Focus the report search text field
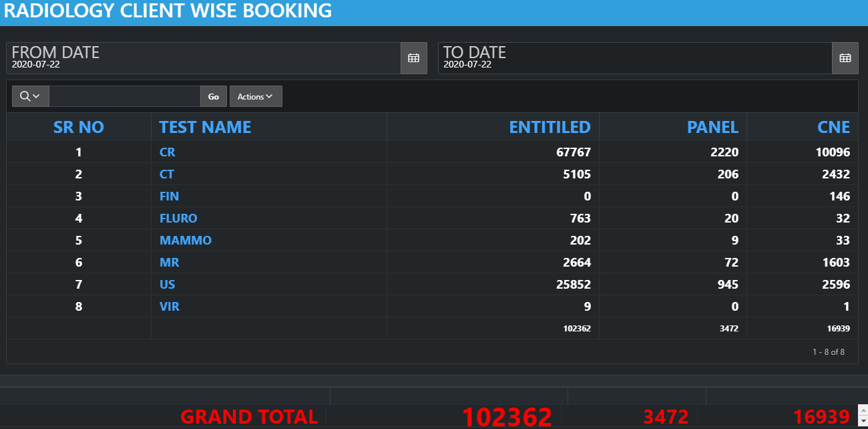This screenshot has height=429, width=868. coord(125,96)
